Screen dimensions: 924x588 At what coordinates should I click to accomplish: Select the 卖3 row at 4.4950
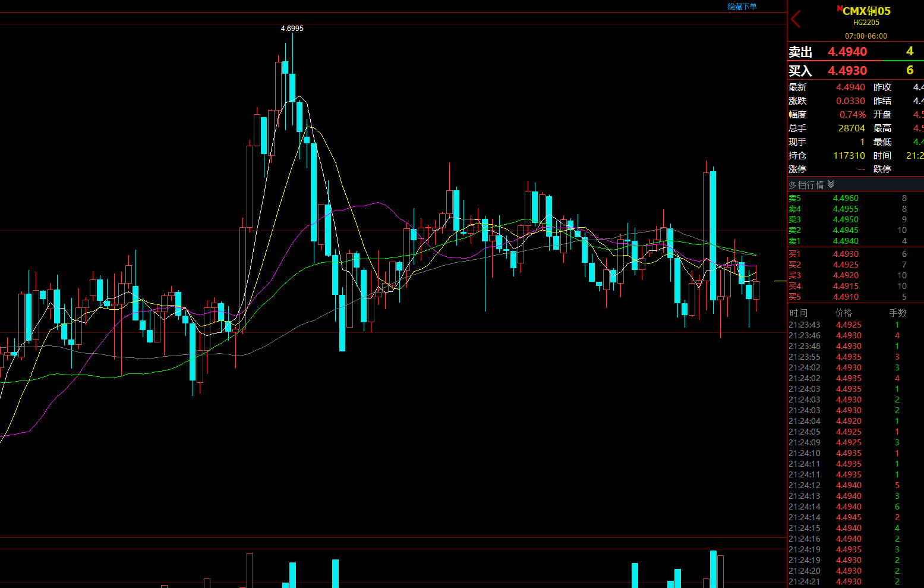856,220
